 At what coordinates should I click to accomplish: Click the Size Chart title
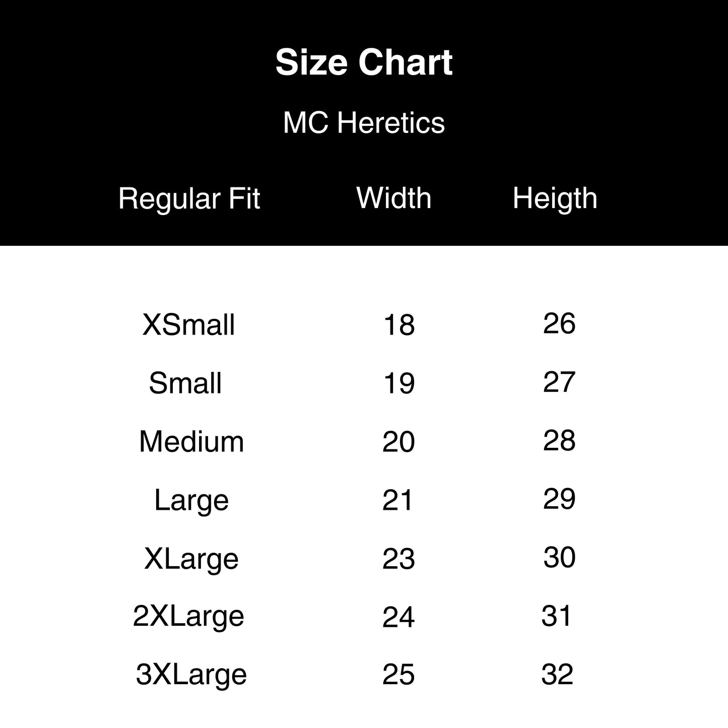tap(364, 62)
